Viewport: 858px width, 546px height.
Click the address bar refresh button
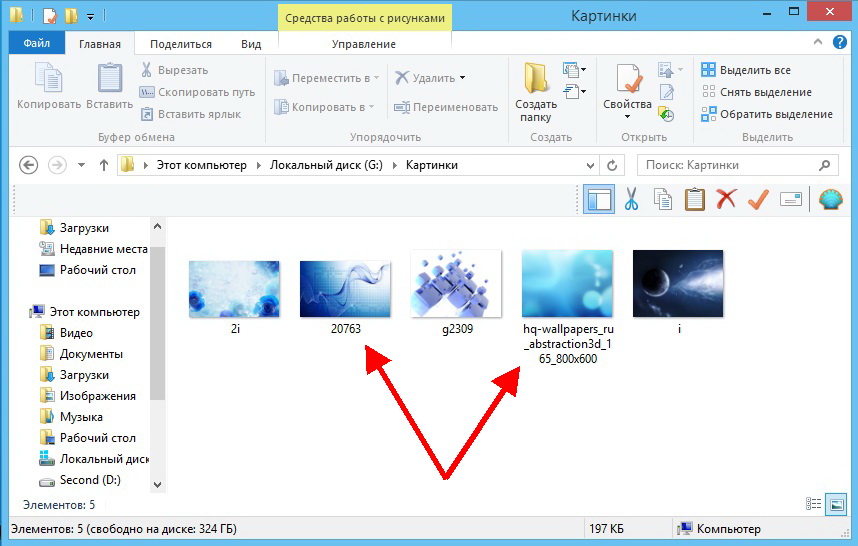point(612,165)
